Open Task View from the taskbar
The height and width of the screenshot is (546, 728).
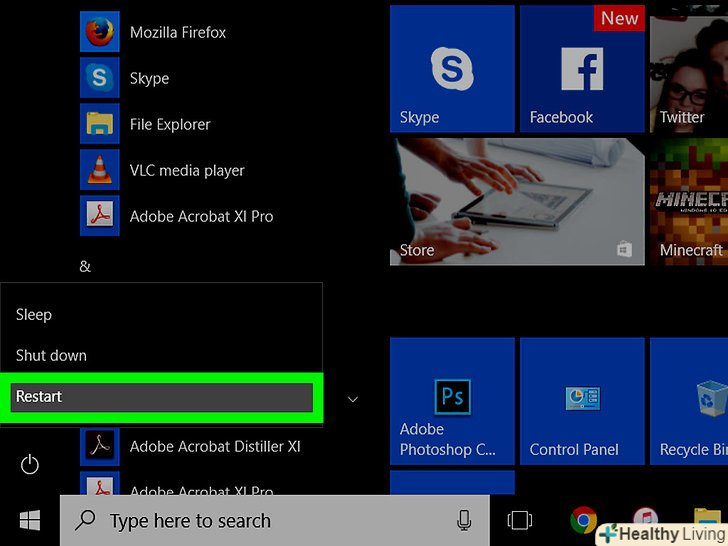520,520
